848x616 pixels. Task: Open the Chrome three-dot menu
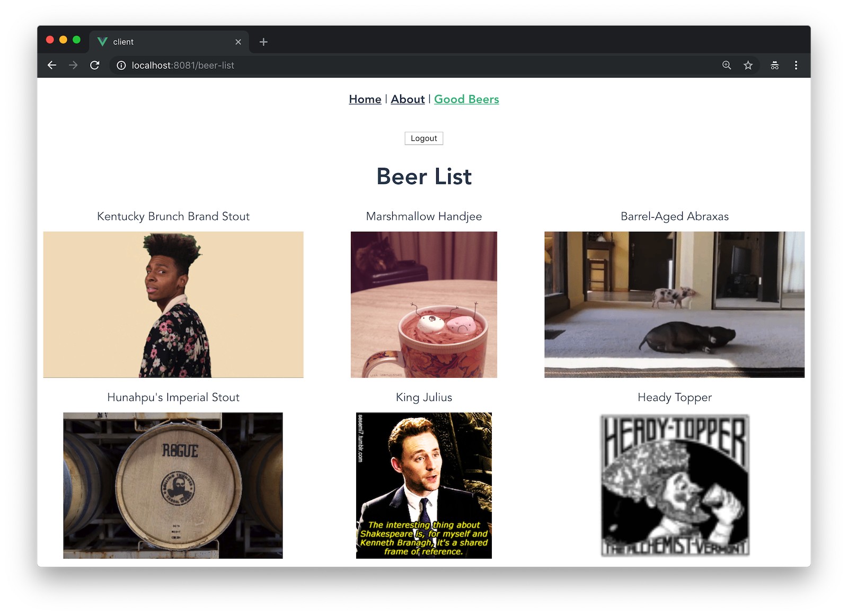796,65
